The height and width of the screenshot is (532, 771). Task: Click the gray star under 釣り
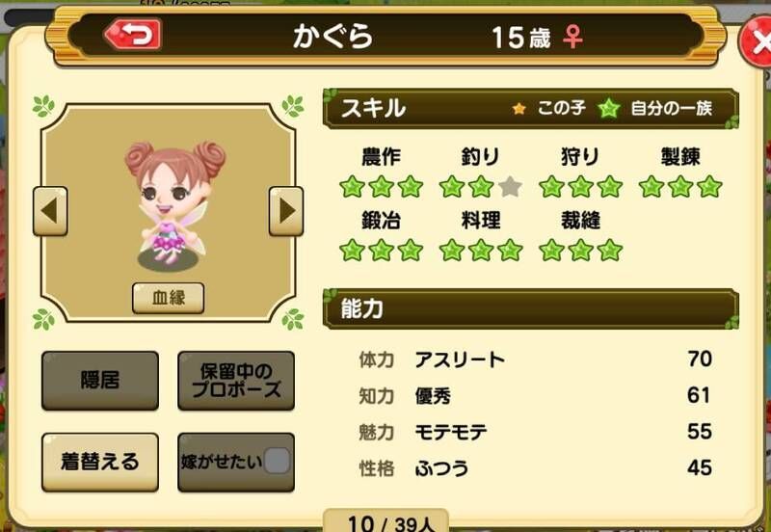click(510, 187)
